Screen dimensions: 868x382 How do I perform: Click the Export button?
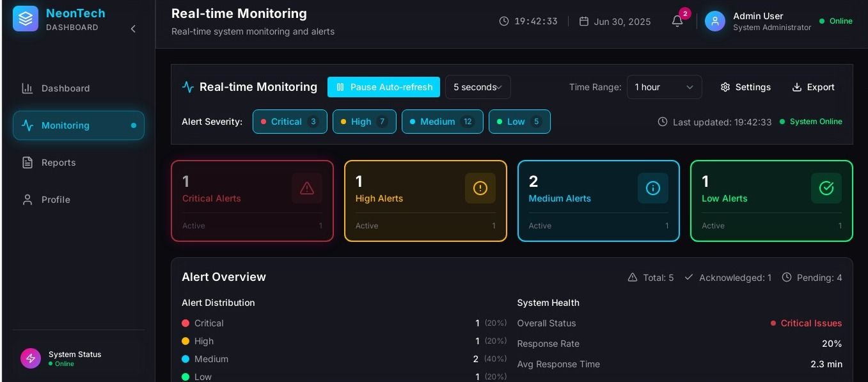coord(813,87)
